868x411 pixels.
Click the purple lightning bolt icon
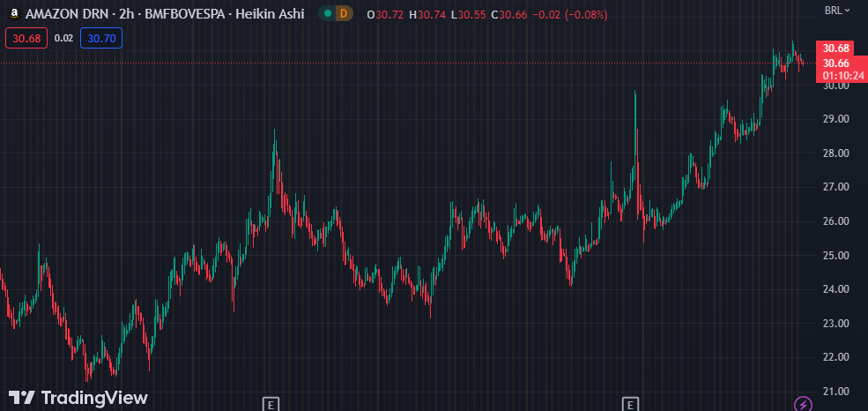point(804,403)
